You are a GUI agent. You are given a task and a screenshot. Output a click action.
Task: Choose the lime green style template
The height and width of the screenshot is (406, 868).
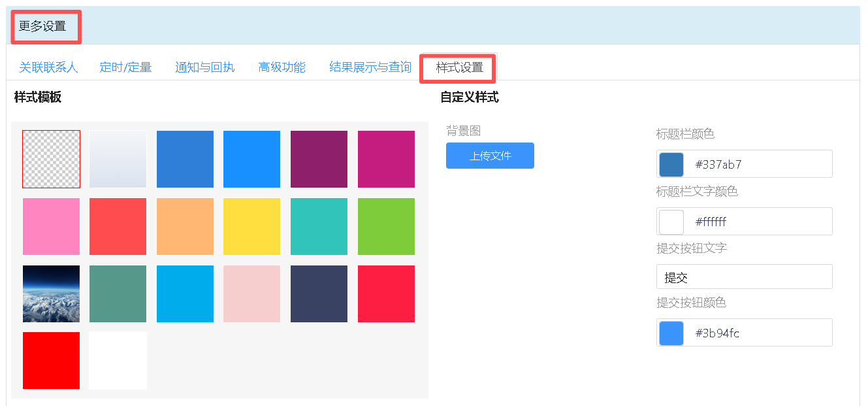386,226
